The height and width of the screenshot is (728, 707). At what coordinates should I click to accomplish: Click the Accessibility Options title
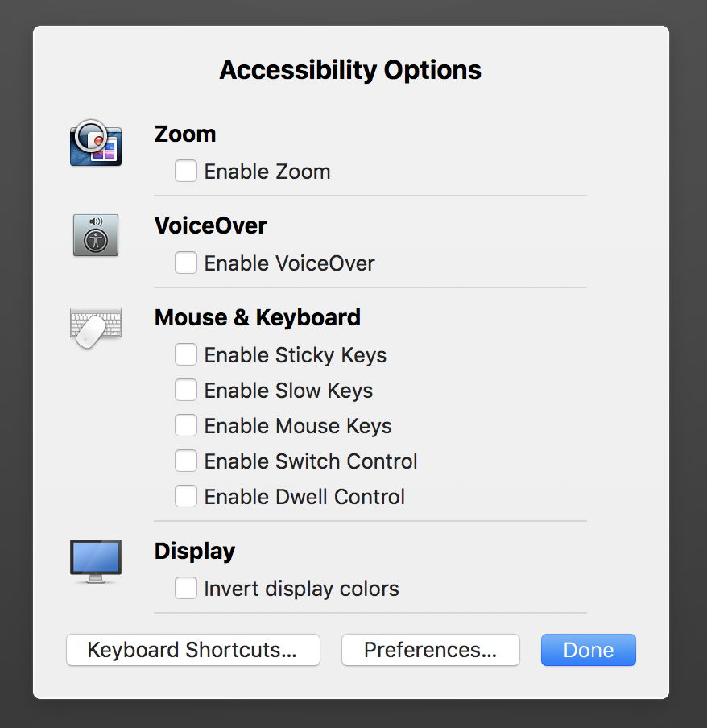(350, 70)
